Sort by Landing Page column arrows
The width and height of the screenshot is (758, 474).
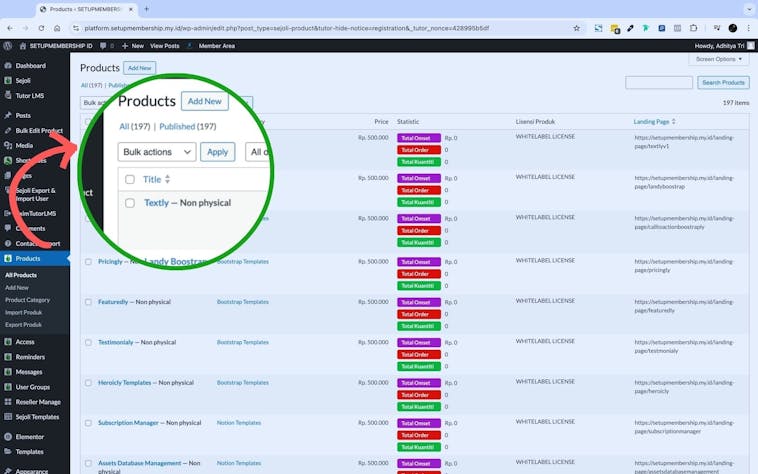click(x=673, y=121)
